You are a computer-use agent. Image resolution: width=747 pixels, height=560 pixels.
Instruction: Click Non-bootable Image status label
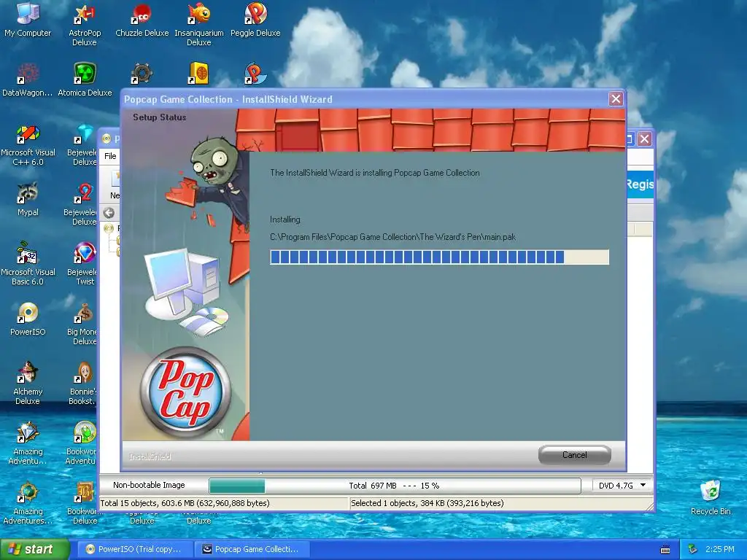coord(149,485)
